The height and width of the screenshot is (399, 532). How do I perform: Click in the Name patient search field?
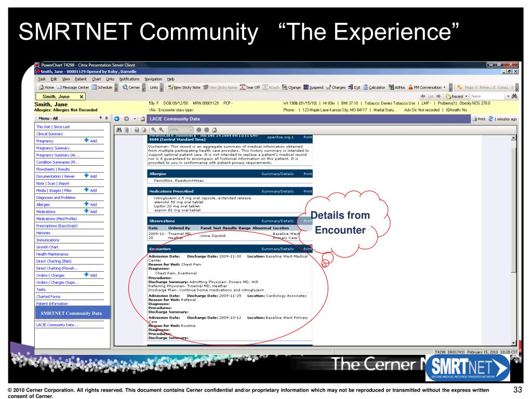tap(488, 96)
